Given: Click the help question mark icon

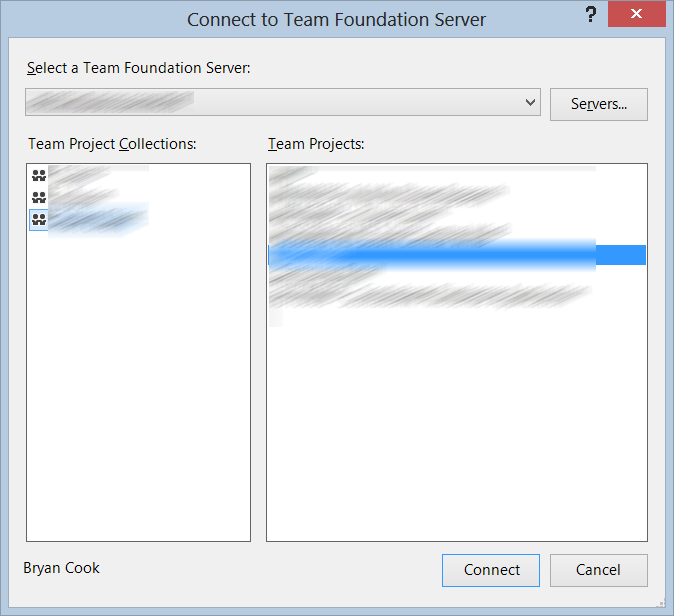Looking at the screenshot, I should [591, 15].
